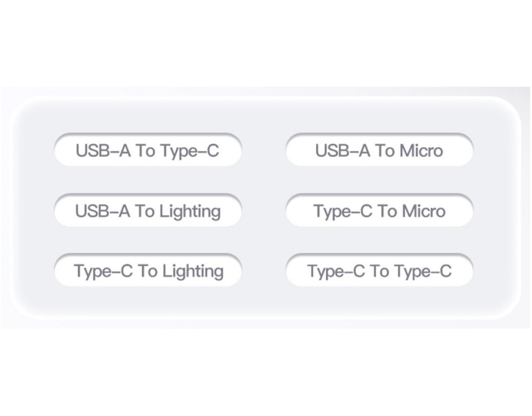Pick cable variant Type-C To Type-C
Screen dimensions: 532x416
tap(379, 271)
